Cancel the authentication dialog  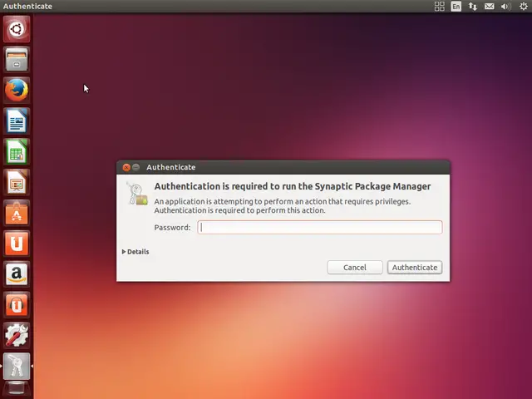[x=355, y=268]
